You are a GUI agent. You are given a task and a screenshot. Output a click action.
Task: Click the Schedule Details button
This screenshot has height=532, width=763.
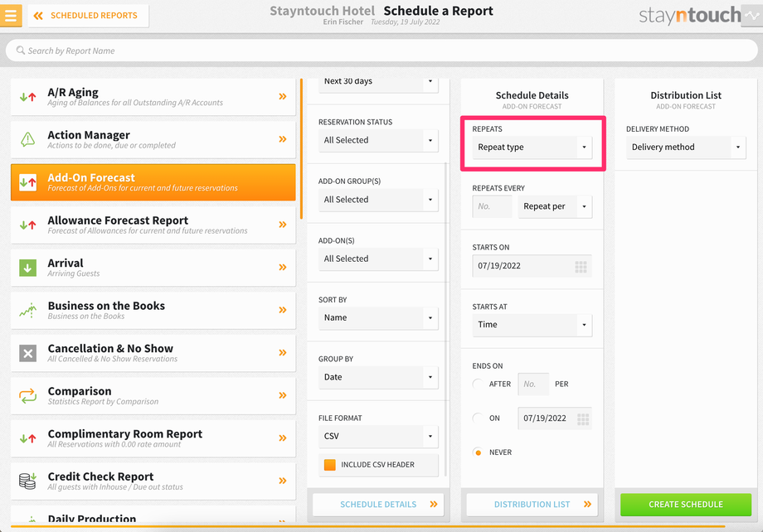(x=378, y=505)
